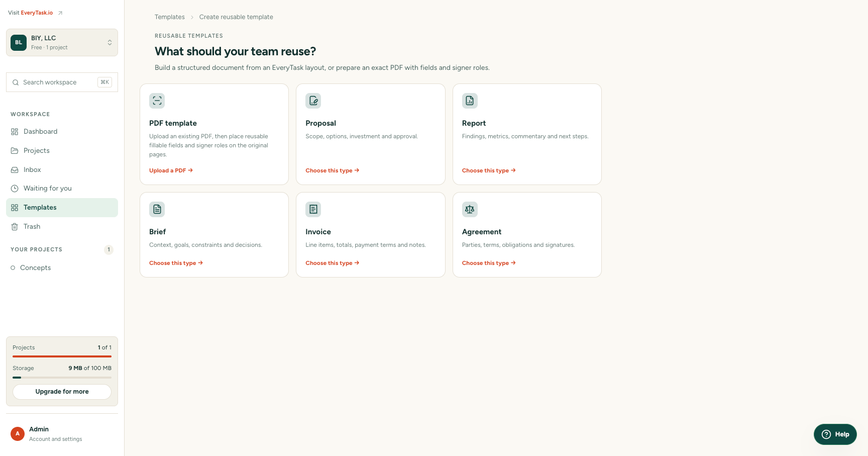Click the Brief card document icon
This screenshot has width=868, height=456.
pyautogui.click(x=157, y=209)
